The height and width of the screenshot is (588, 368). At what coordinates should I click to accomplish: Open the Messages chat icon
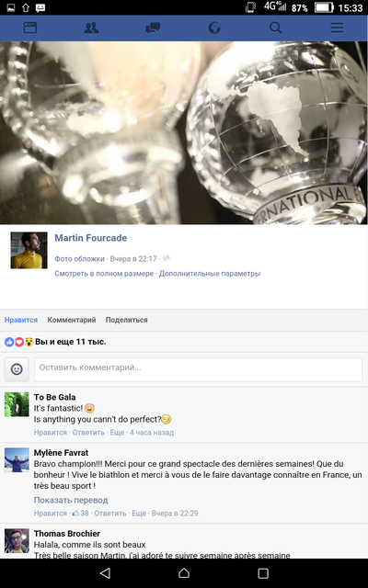153,28
